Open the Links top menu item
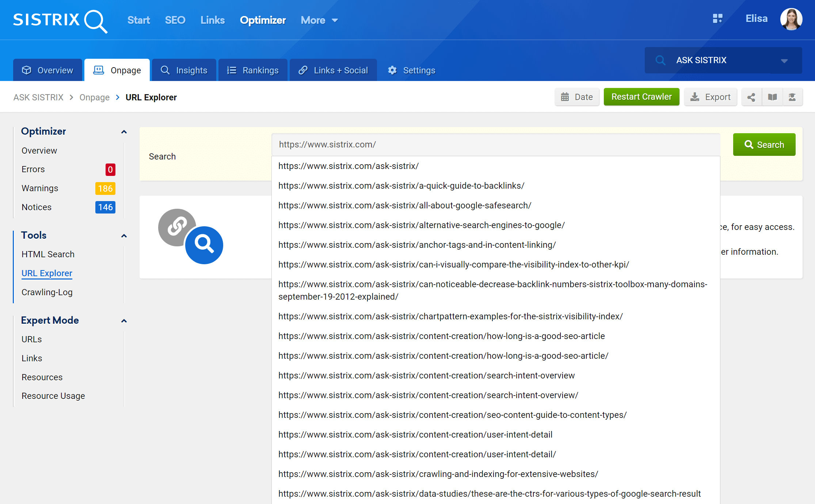 pos(213,20)
